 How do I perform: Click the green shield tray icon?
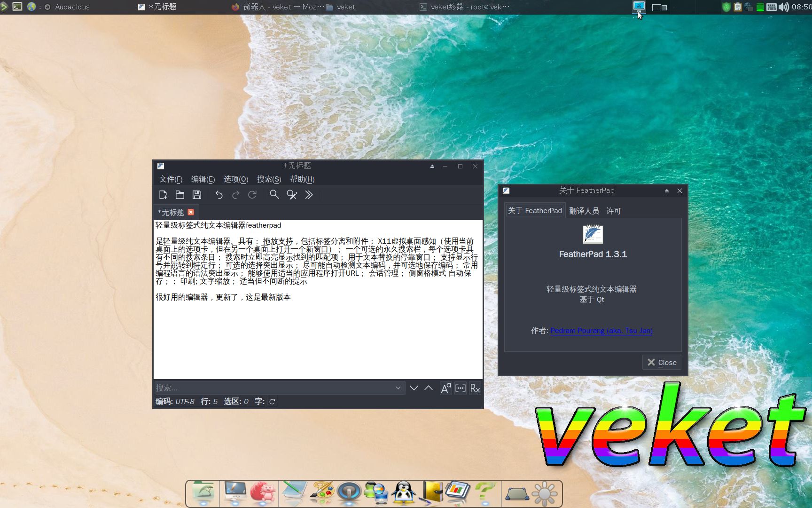point(726,7)
